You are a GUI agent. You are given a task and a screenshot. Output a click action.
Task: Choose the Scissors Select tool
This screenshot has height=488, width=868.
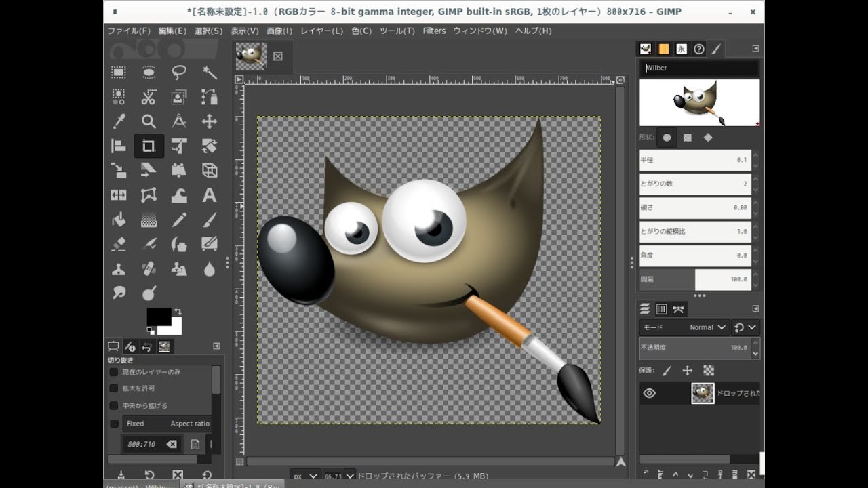[x=149, y=97]
